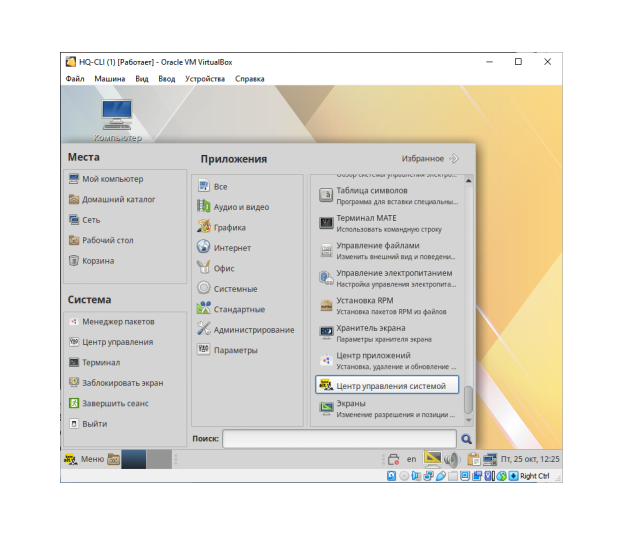
Task: Open VirtualBox Файл menu
Action: 75,79
